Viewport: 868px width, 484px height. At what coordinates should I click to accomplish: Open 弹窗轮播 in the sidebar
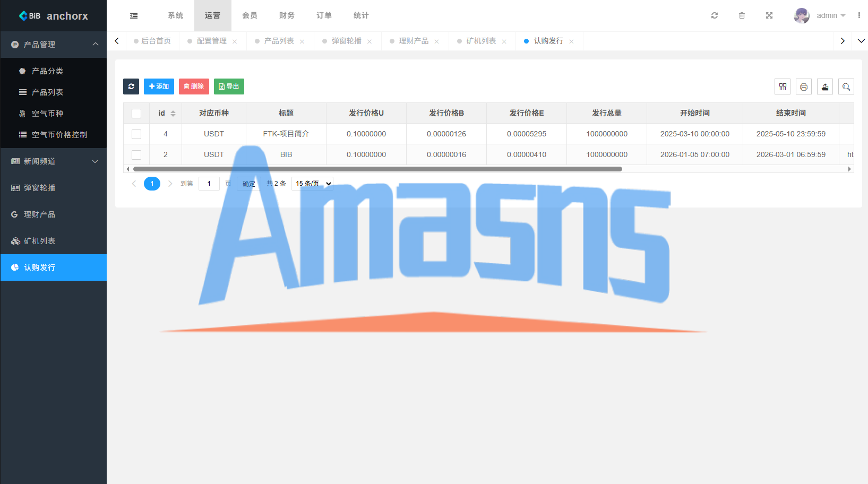pos(54,188)
